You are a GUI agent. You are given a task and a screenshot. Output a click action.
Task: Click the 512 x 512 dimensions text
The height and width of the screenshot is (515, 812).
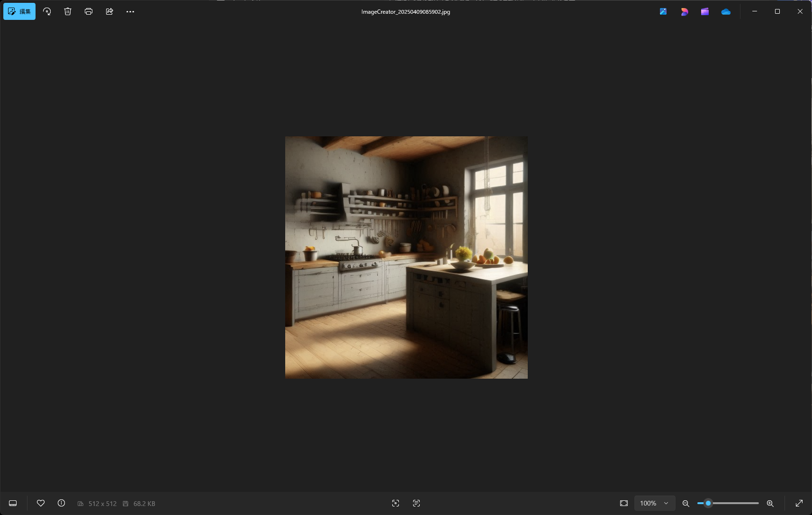(x=102, y=504)
